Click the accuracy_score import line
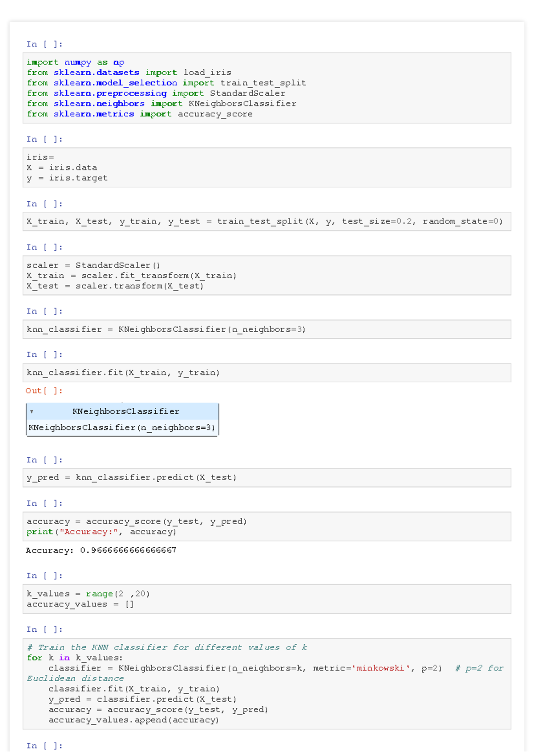 (x=140, y=114)
